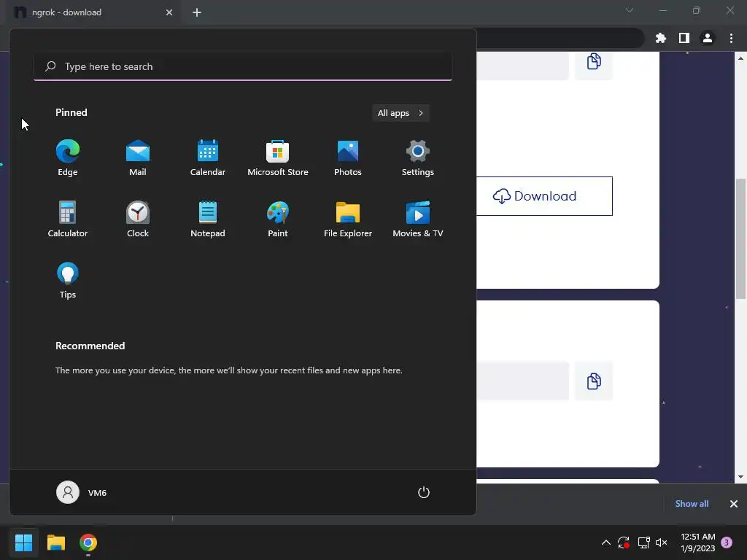This screenshot has height=560, width=747.
Task: Open File Explorer in the pinned section
Action: pos(348,219)
